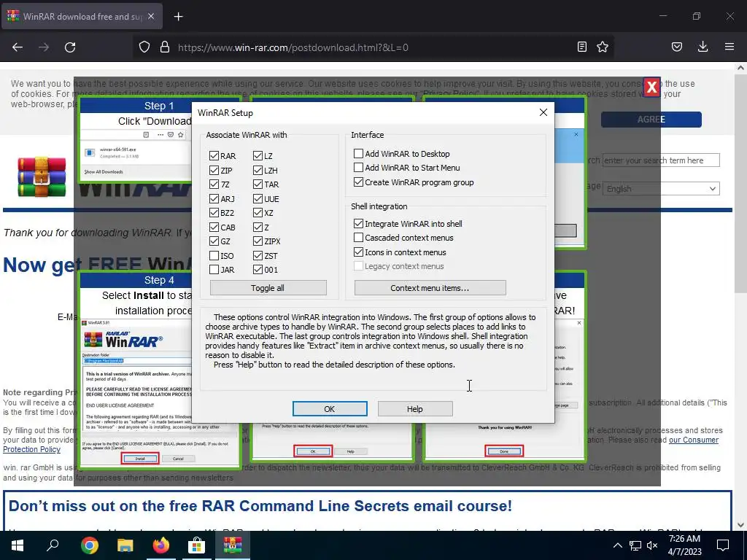The image size is (747, 560).
Task: Confirm WinRAR Setup with OK
Action: point(330,408)
